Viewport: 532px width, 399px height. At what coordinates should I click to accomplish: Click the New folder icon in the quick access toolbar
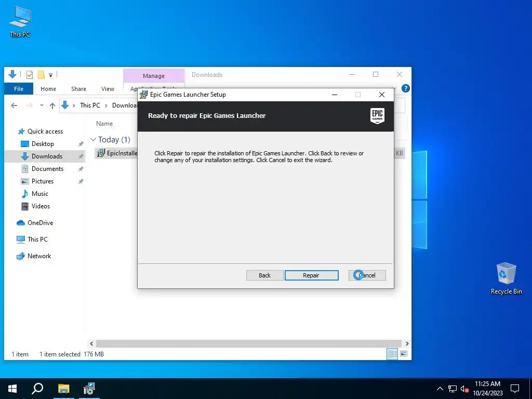tap(41, 74)
